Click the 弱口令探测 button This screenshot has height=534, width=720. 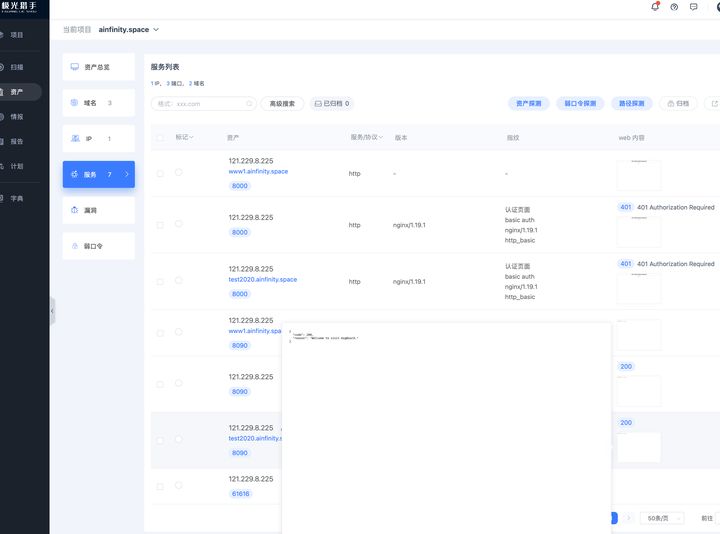pyautogui.click(x=580, y=104)
